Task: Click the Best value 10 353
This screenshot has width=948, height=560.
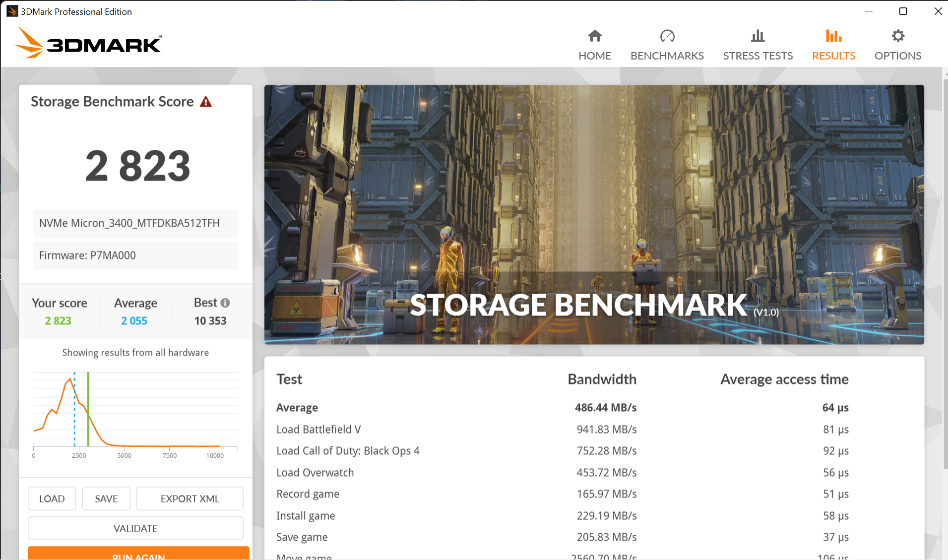Action: pyautogui.click(x=210, y=321)
